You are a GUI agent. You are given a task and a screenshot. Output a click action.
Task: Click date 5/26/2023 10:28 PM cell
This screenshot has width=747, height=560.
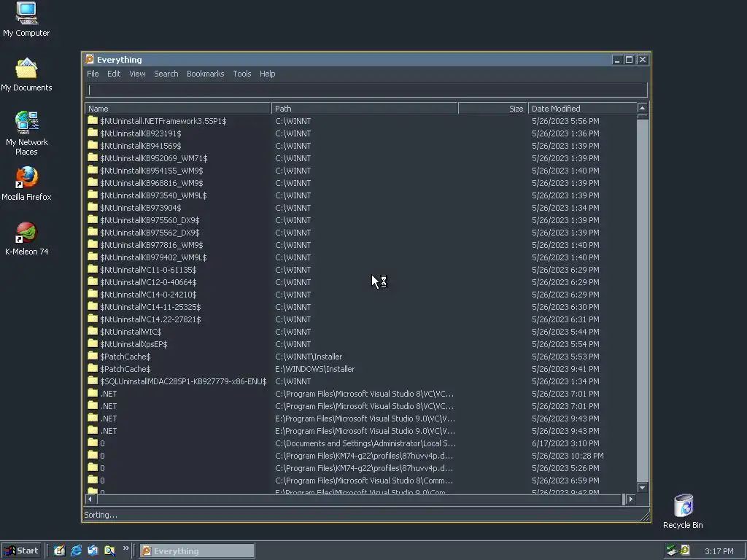click(x=568, y=455)
